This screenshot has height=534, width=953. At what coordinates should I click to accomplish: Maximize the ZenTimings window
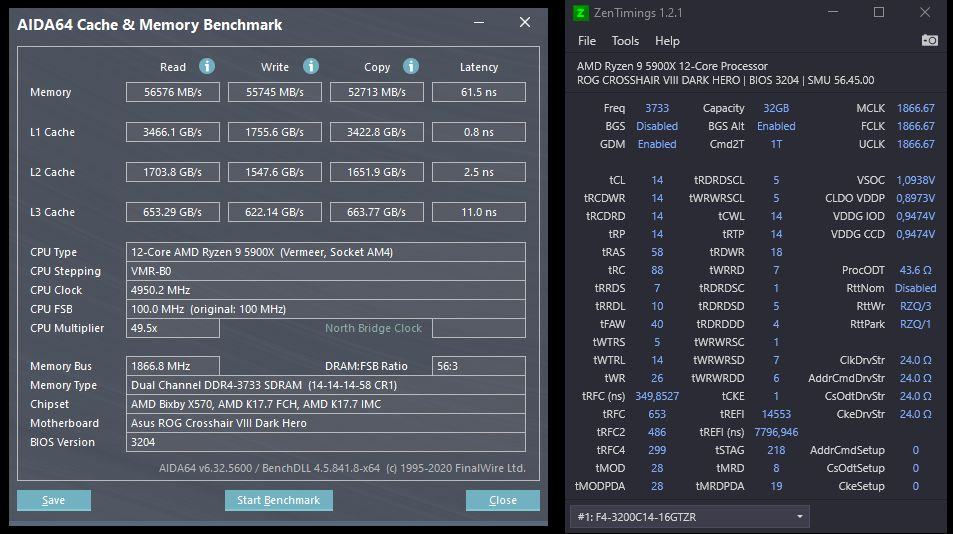[x=879, y=12]
